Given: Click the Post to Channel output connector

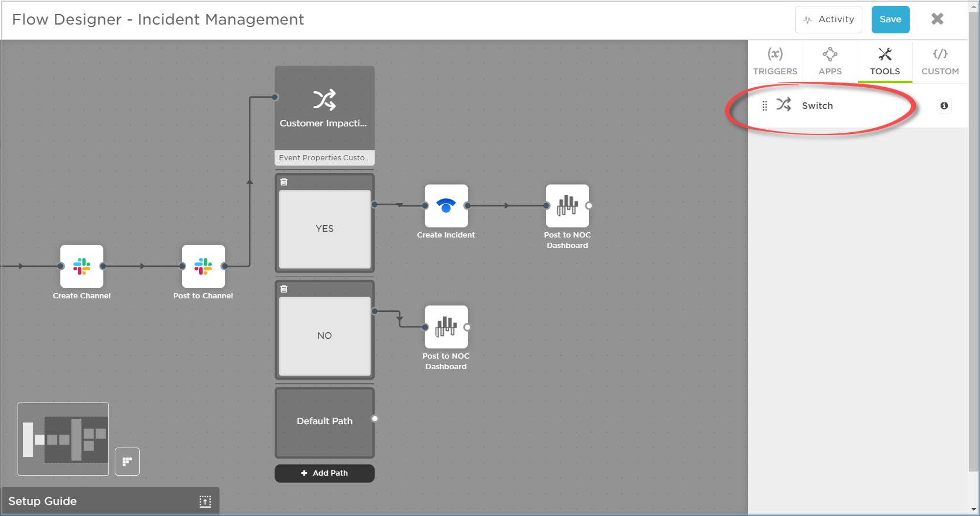Looking at the screenshot, I should click(224, 266).
